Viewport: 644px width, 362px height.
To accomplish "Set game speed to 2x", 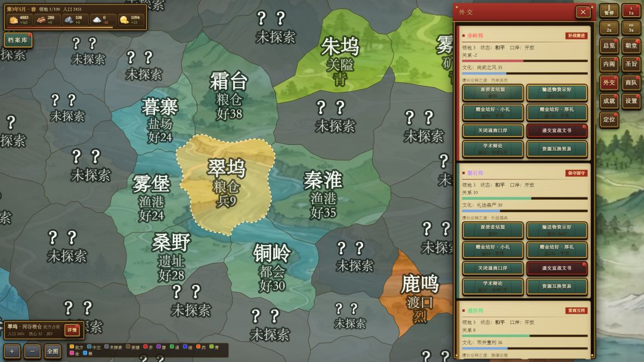I will [x=609, y=27].
